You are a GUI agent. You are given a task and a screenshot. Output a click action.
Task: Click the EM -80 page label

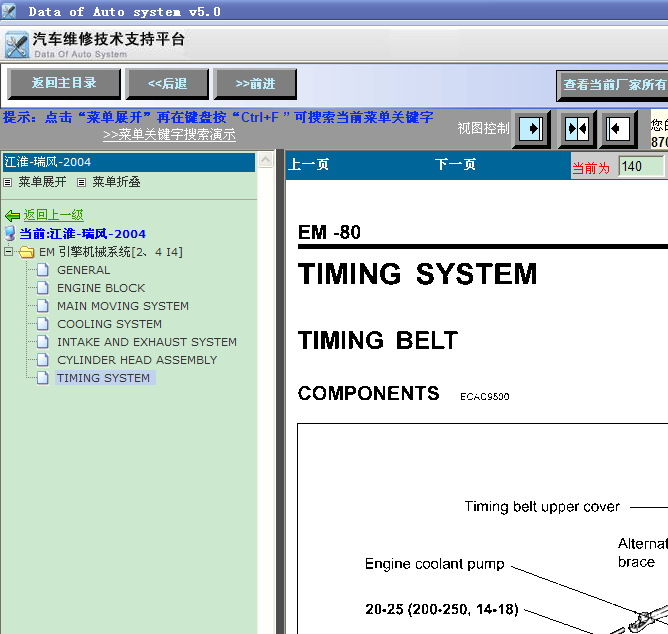(x=329, y=233)
